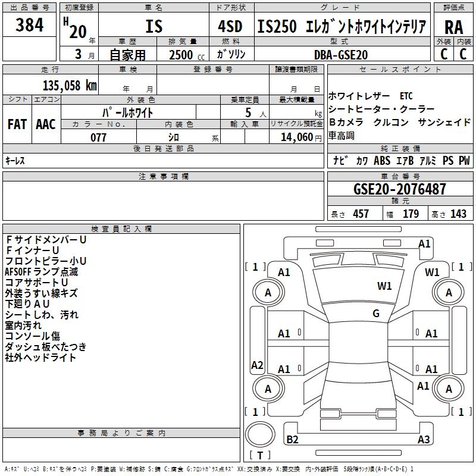Select the lower-left wheel circle marked A
The width and height of the screenshot is (476, 476).
(x=268, y=389)
